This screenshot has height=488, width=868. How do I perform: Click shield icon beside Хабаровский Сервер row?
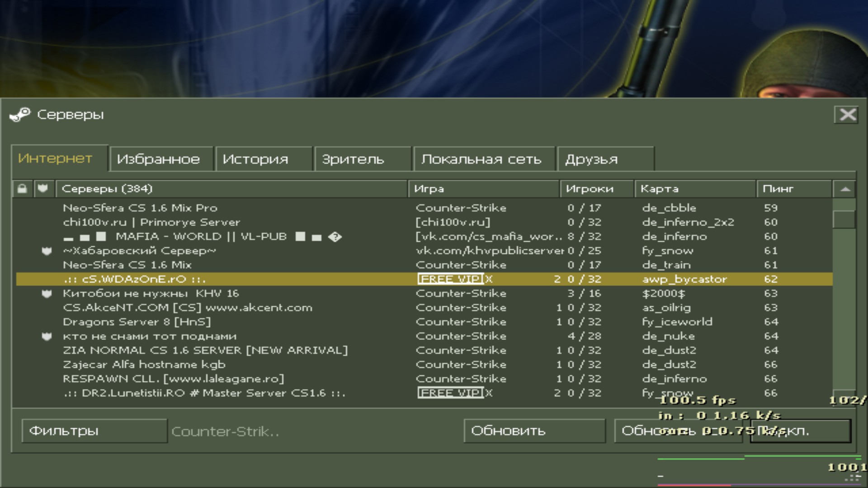[x=47, y=251]
